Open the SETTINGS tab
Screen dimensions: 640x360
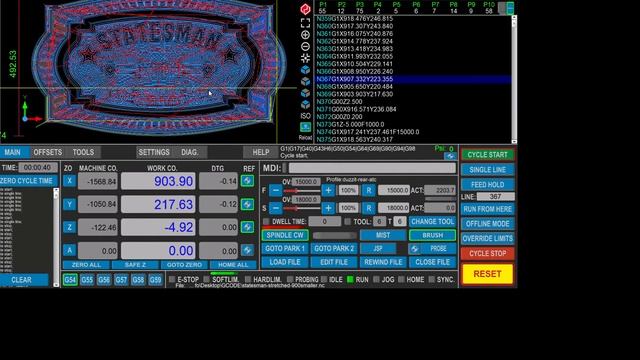tap(154, 152)
